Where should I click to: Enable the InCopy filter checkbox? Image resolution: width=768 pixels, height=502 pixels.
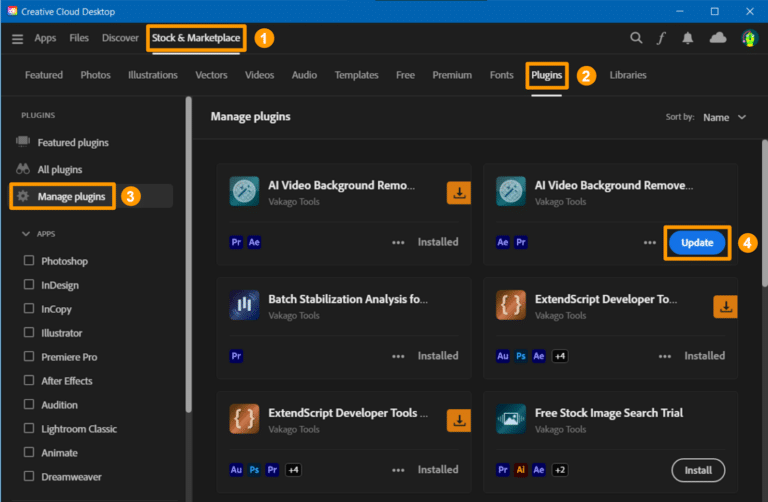(x=29, y=309)
